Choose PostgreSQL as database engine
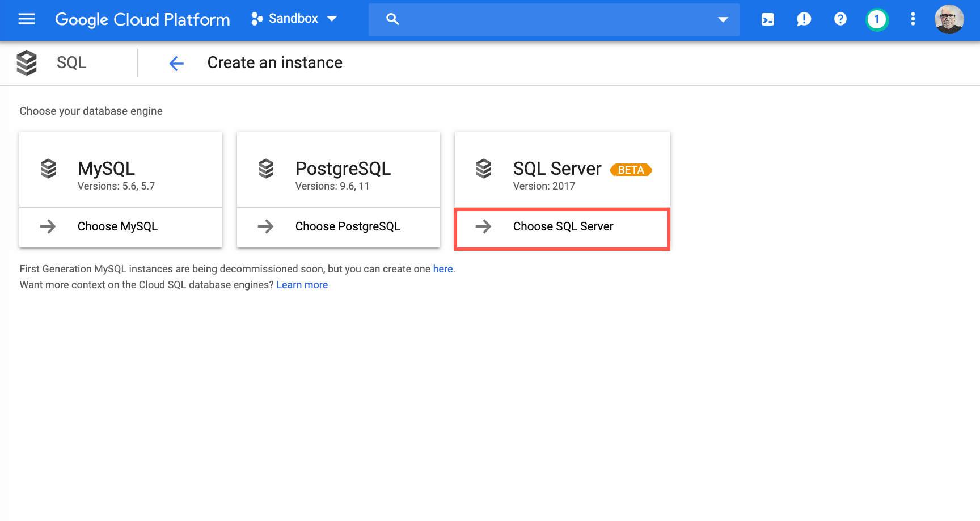This screenshot has height=521, width=980. (x=347, y=227)
